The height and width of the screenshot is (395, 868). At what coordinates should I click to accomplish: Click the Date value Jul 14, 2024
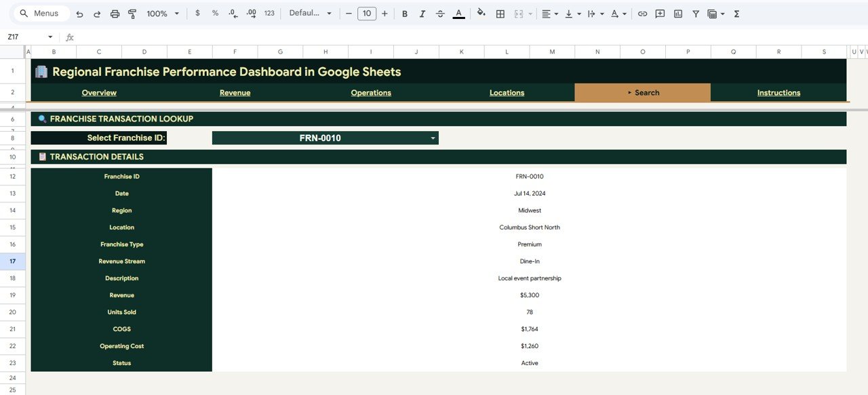pos(530,193)
